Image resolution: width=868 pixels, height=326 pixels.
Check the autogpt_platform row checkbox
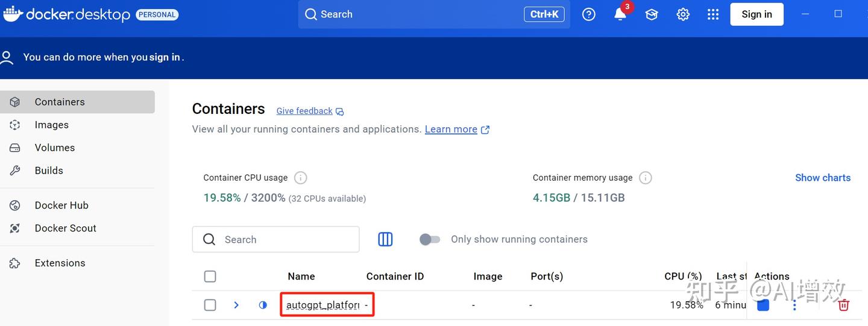click(x=210, y=305)
